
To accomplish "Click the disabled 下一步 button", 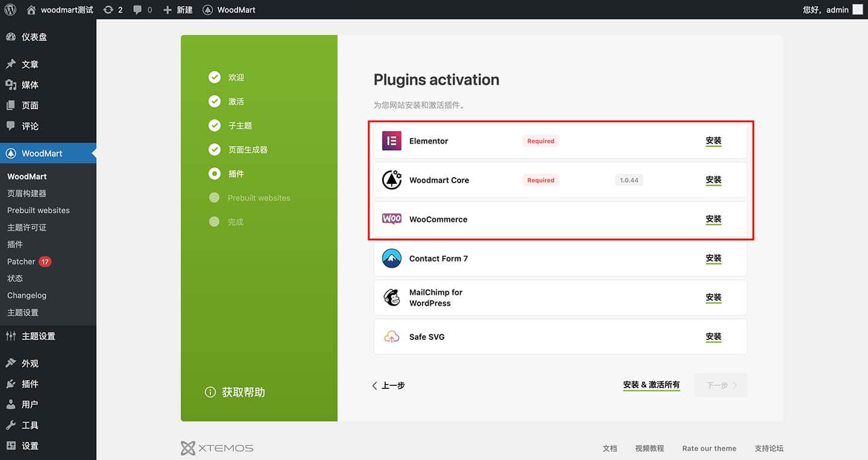I will click(x=721, y=385).
